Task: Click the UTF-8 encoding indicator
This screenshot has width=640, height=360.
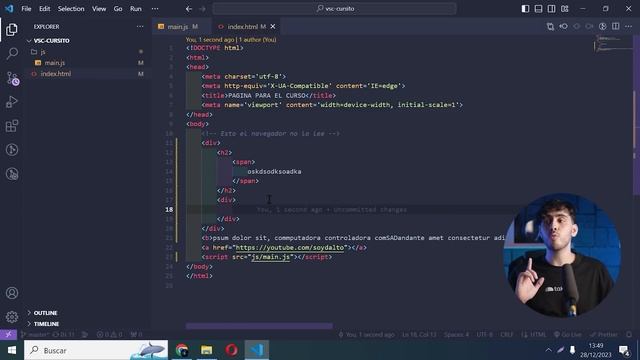Action: tap(484, 335)
